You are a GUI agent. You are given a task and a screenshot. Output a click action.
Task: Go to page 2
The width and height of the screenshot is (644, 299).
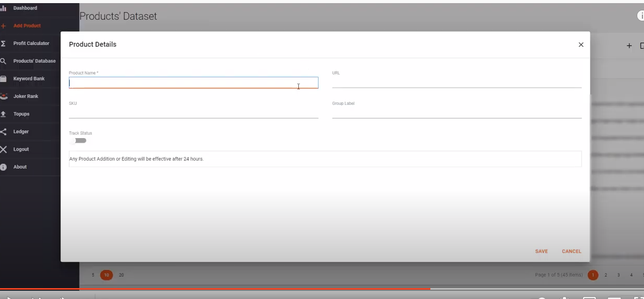pyautogui.click(x=606, y=275)
